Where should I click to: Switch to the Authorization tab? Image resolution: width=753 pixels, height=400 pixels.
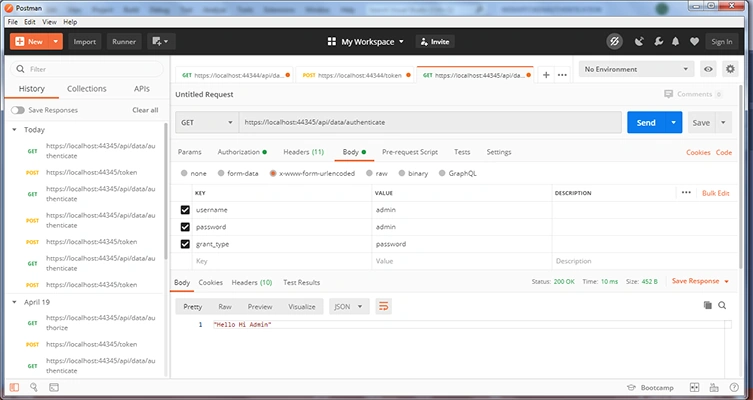(242, 152)
